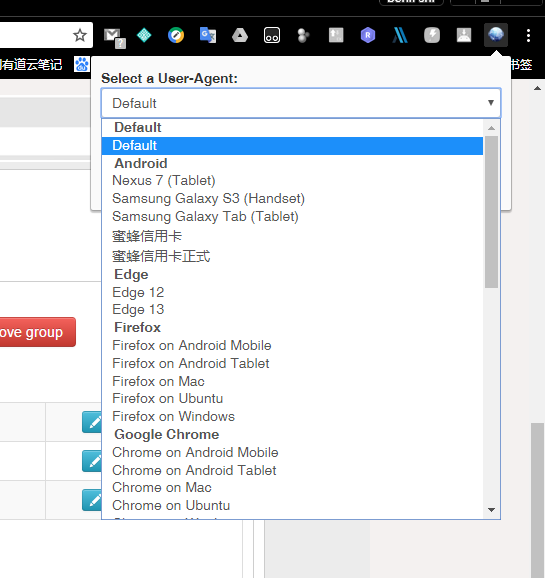
Task: Click the dropdown list scroll-up arrow
Action: point(491,128)
